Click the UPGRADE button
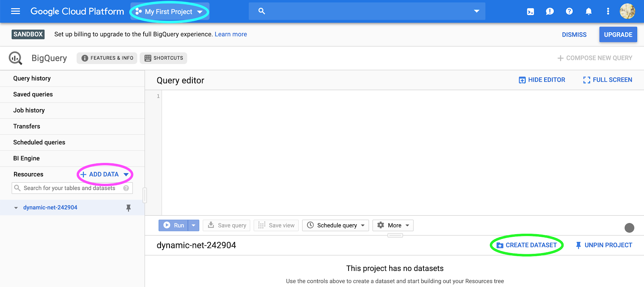 pyautogui.click(x=618, y=35)
